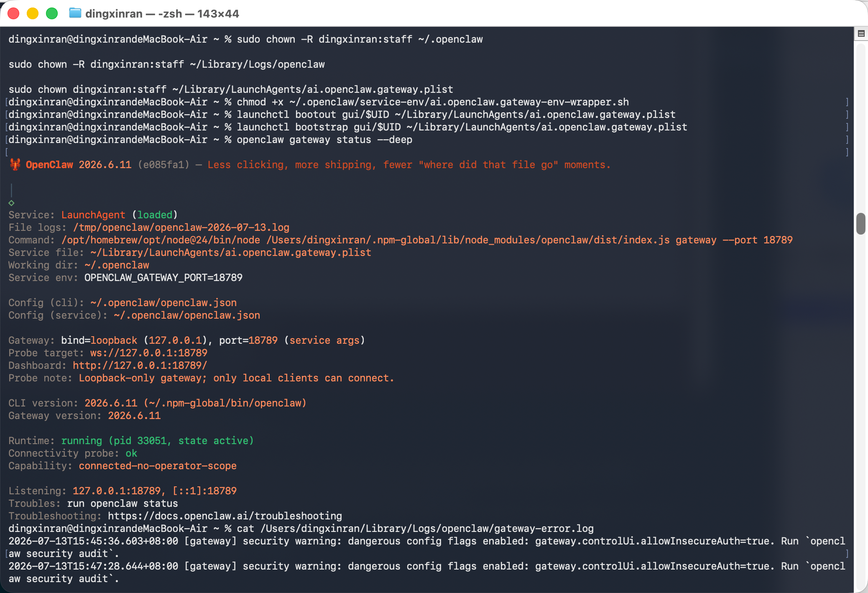Click the Gateway version value '2026.6.11'
868x593 pixels.
coord(134,416)
